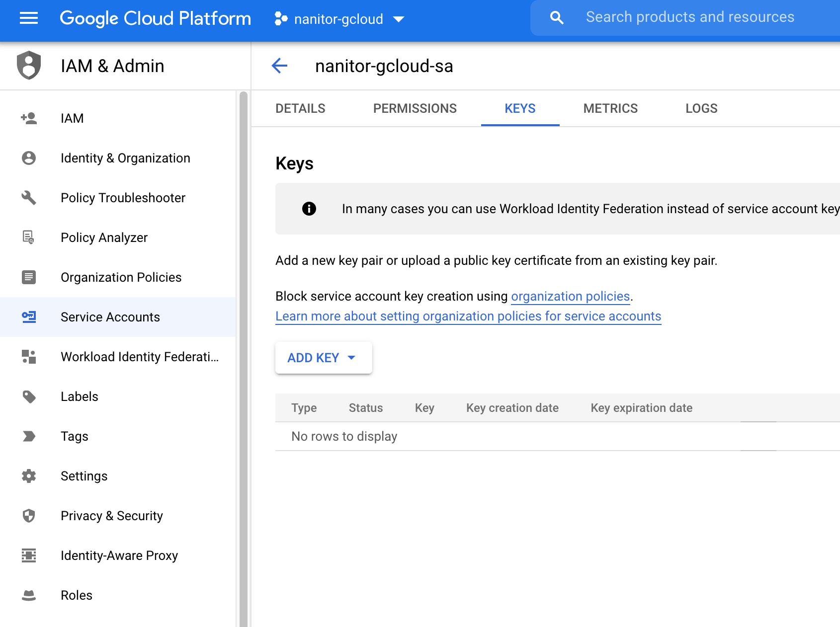
Task: Click the Privacy & Security shield icon
Action: coord(29,516)
